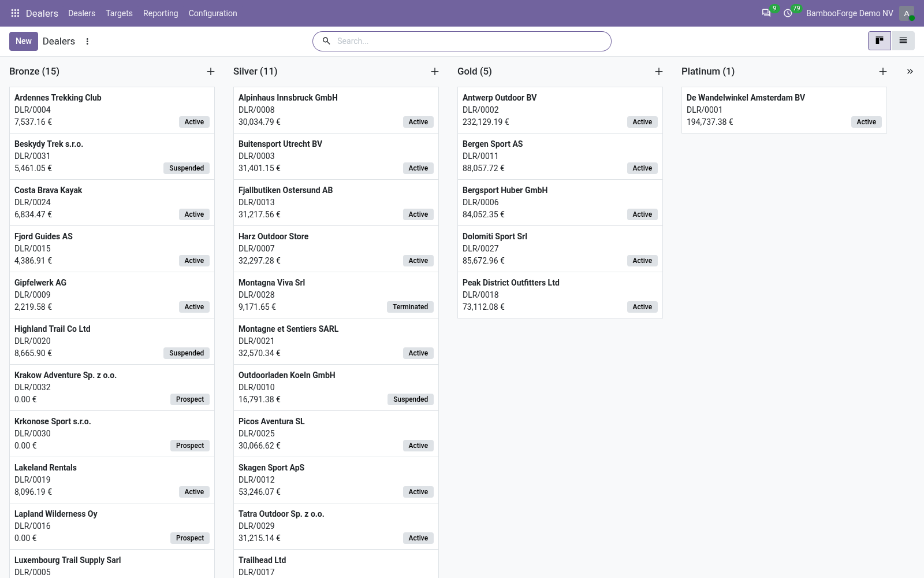Open the apps grid menu icon
The image size is (924, 578).
pos(15,13)
